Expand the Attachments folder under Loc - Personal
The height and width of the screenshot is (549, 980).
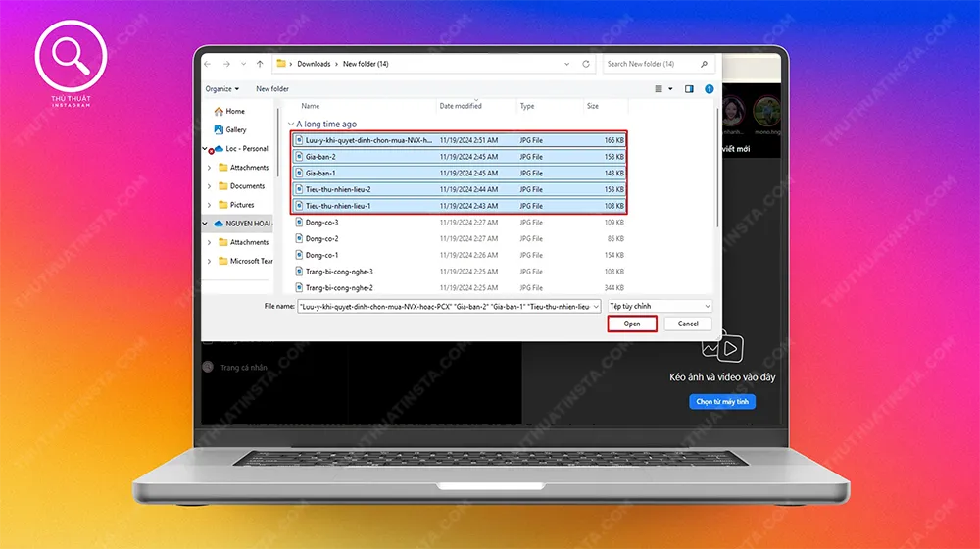tap(209, 168)
